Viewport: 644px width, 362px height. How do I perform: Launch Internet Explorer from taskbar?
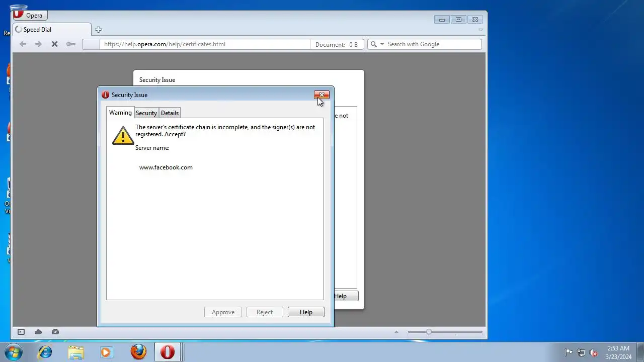click(45, 352)
